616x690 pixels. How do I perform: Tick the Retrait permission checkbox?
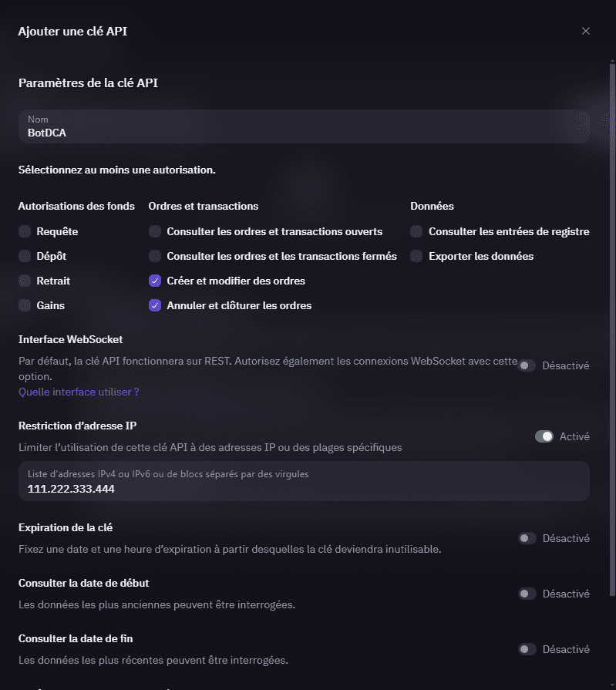point(25,281)
